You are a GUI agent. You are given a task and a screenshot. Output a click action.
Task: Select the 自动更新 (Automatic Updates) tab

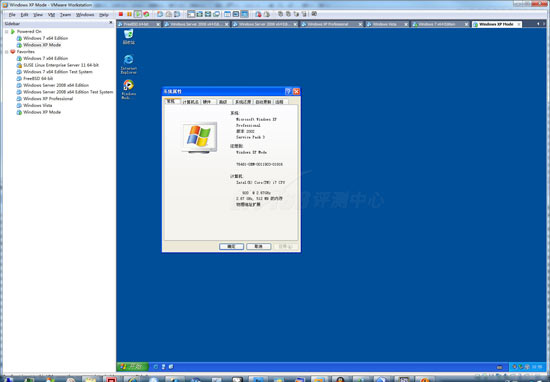263,102
